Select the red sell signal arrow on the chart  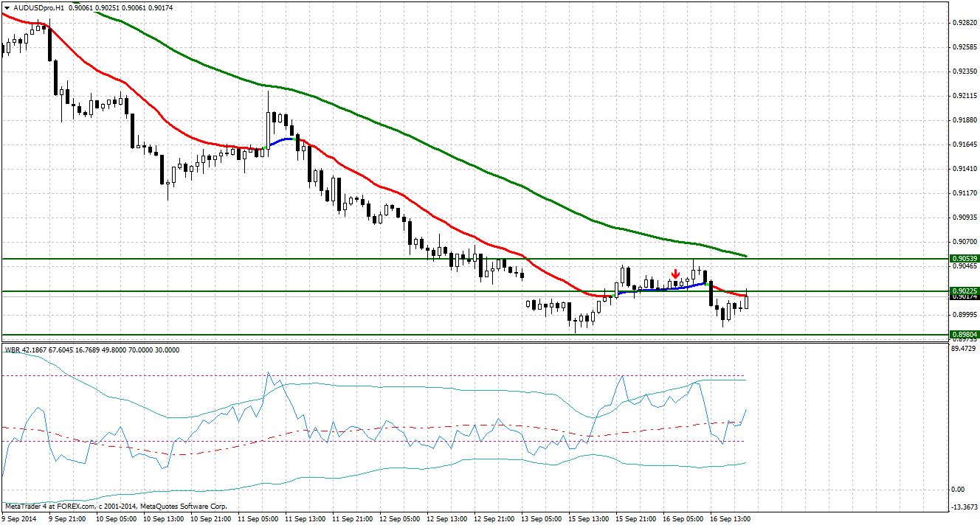click(x=676, y=274)
